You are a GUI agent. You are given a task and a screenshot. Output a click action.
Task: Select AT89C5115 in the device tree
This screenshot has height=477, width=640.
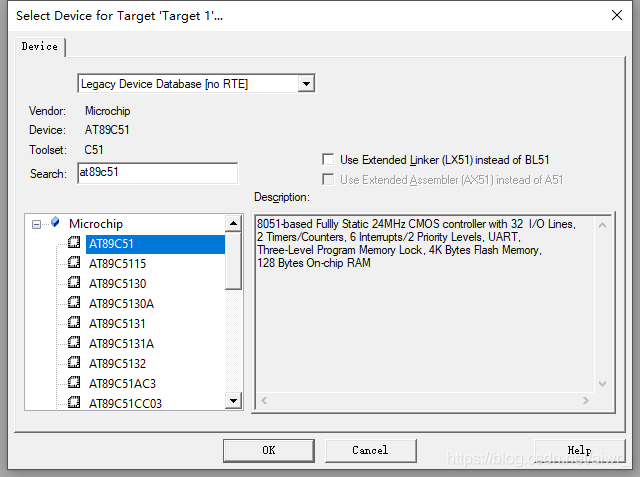[118, 264]
